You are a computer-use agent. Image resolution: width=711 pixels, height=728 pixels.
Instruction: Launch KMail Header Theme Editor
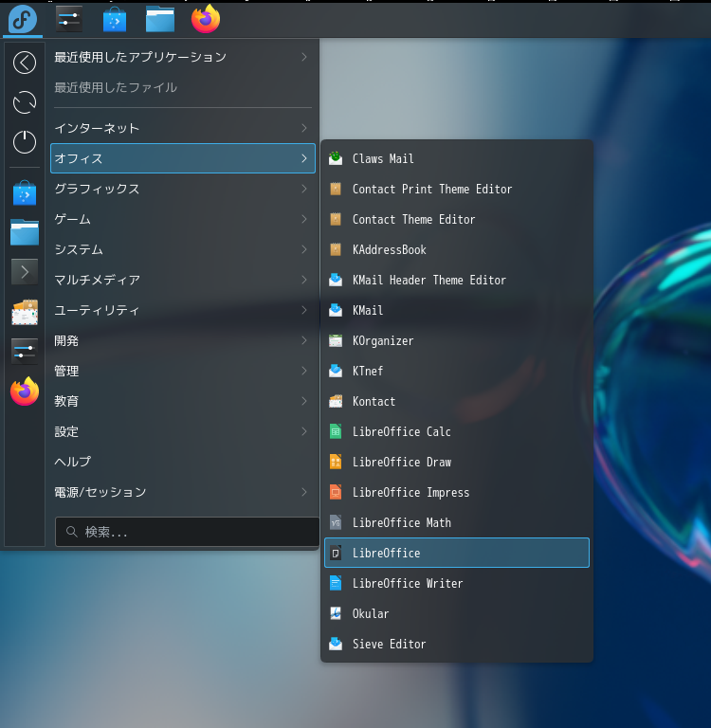pos(457,280)
